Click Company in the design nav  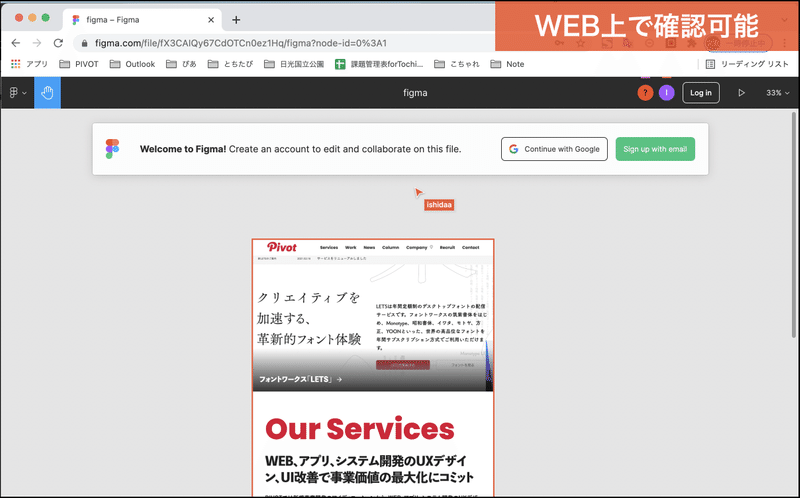coord(416,247)
